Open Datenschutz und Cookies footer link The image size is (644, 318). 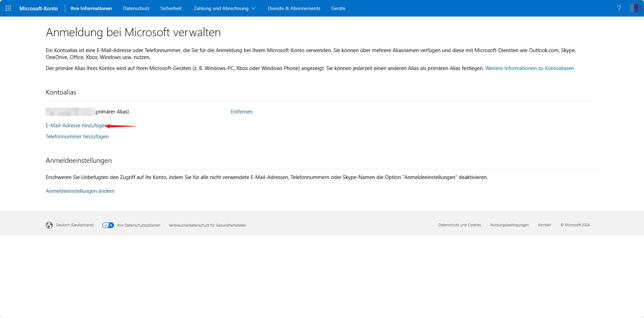point(460,225)
